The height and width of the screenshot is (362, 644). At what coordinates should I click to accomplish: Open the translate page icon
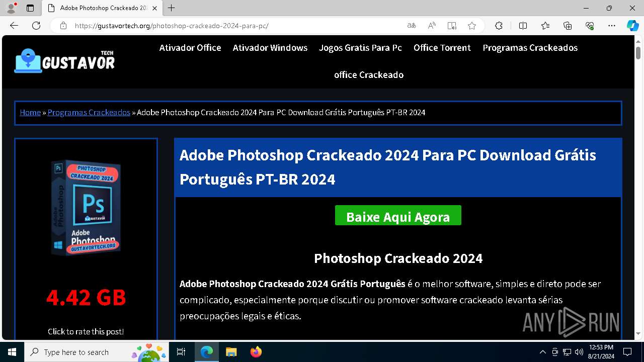[412, 26]
